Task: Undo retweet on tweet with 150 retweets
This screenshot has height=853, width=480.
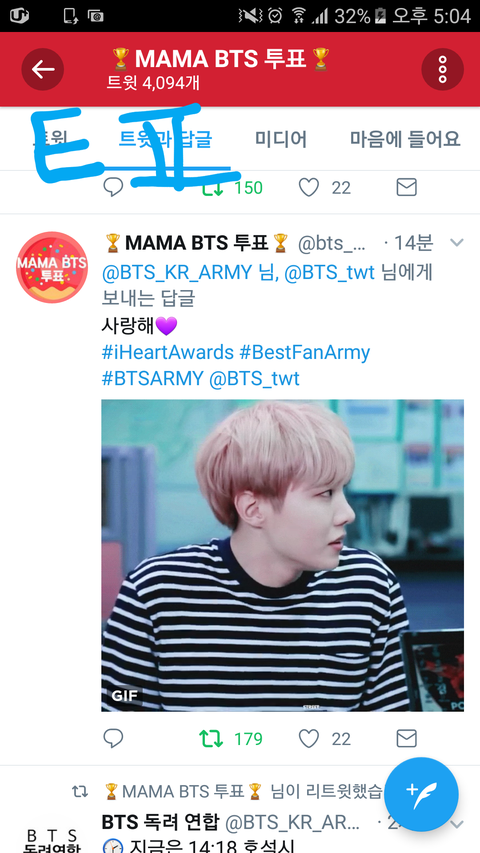Action: pyautogui.click(x=211, y=188)
